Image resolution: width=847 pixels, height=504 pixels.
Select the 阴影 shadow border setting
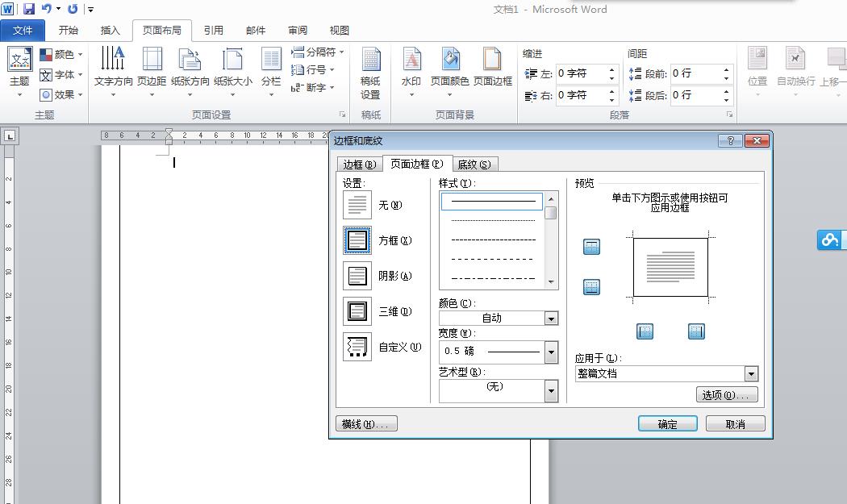point(357,276)
